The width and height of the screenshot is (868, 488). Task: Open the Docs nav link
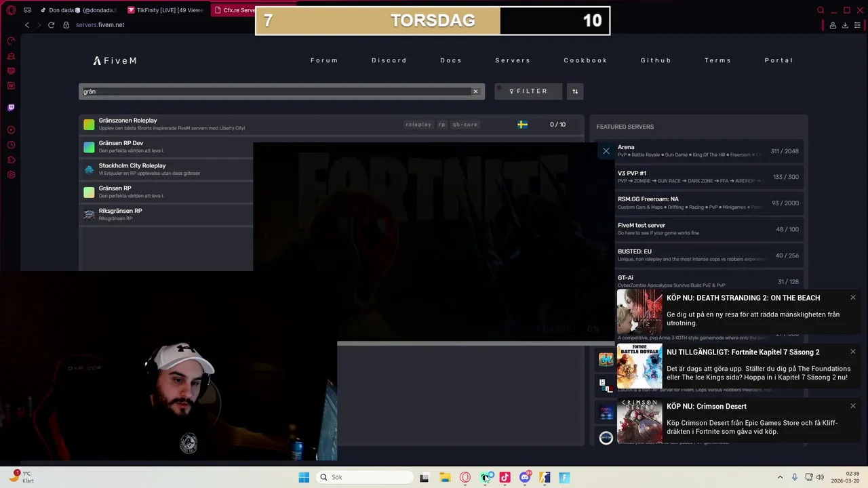(451, 60)
